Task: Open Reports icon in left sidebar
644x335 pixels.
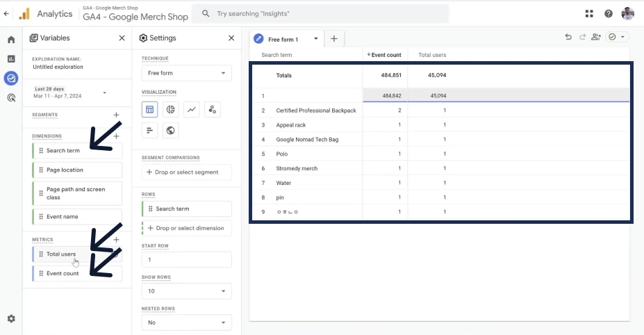Action: (x=11, y=59)
